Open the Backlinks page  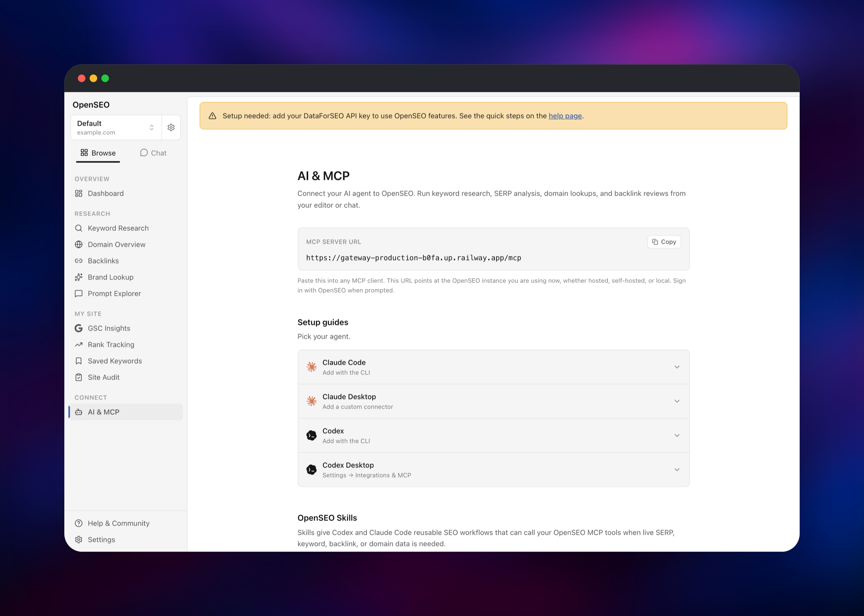(126, 261)
